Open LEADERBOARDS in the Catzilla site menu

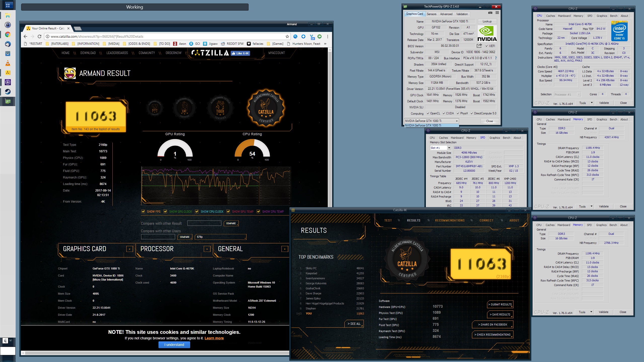(117, 53)
